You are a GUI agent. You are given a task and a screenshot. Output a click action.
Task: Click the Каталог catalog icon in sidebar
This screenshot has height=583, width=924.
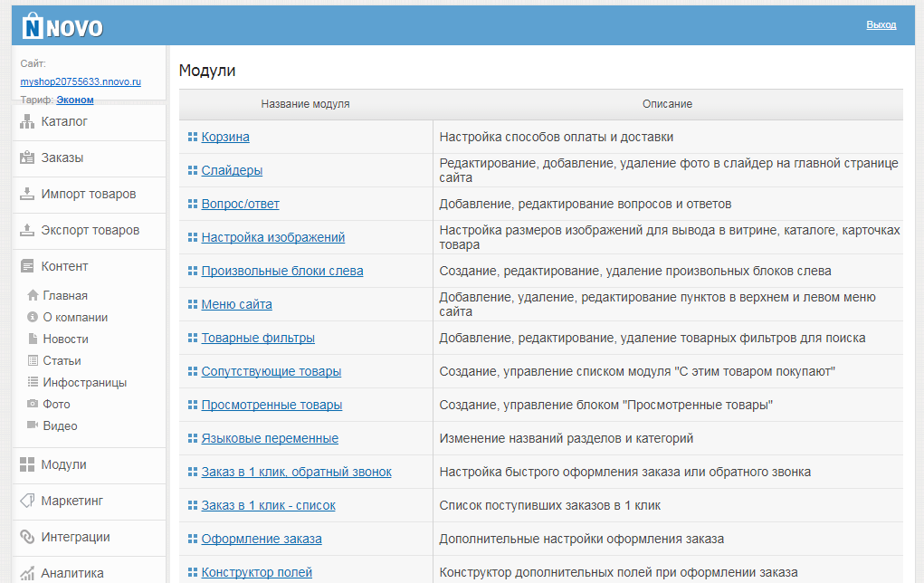[x=27, y=121]
